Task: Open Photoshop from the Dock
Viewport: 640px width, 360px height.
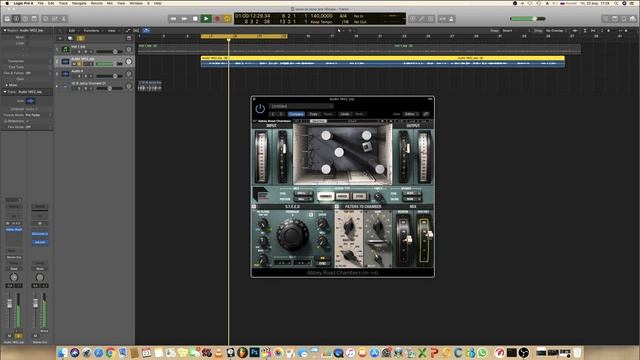Action: 255,352
